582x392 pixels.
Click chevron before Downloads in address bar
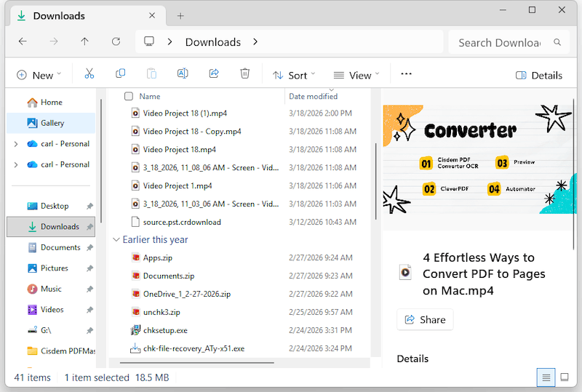pos(170,42)
